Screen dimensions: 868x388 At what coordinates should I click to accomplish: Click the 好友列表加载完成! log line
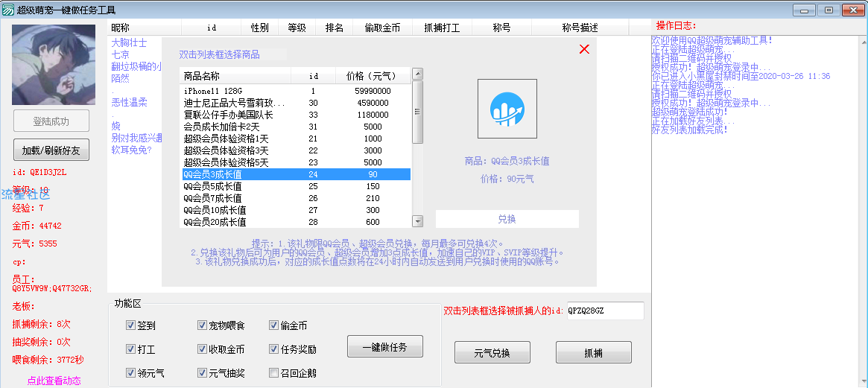tap(689, 130)
